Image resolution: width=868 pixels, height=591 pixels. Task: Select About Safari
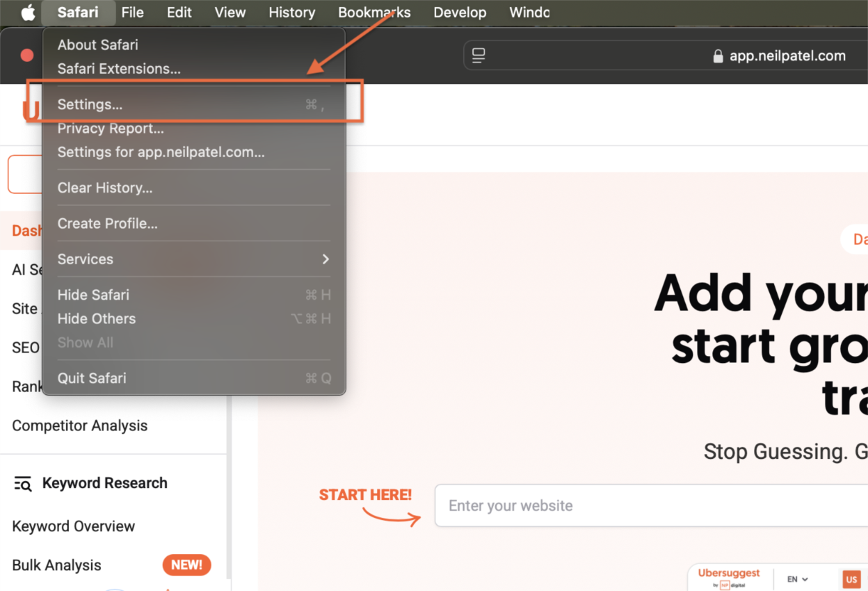194,44
